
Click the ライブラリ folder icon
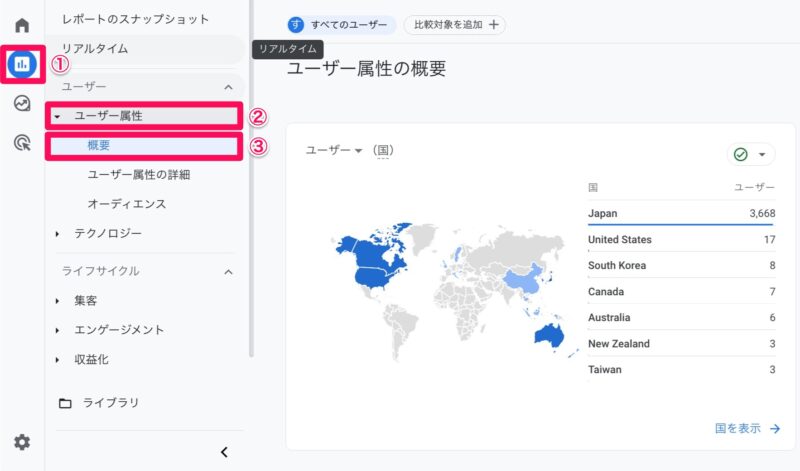[65, 403]
